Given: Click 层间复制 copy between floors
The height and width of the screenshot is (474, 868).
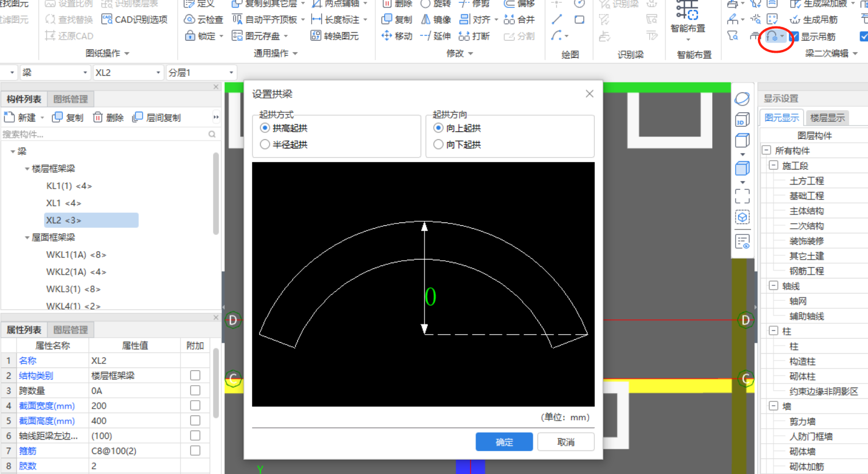Looking at the screenshot, I should pos(156,117).
